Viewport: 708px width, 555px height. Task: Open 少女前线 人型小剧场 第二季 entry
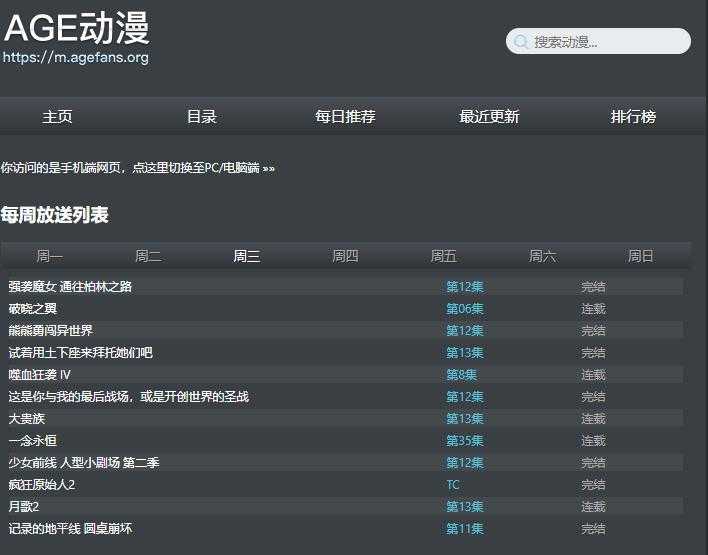tap(84, 462)
